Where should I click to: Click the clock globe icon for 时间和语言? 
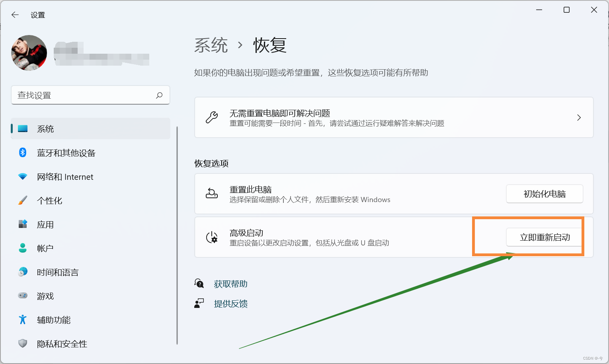(x=23, y=272)
